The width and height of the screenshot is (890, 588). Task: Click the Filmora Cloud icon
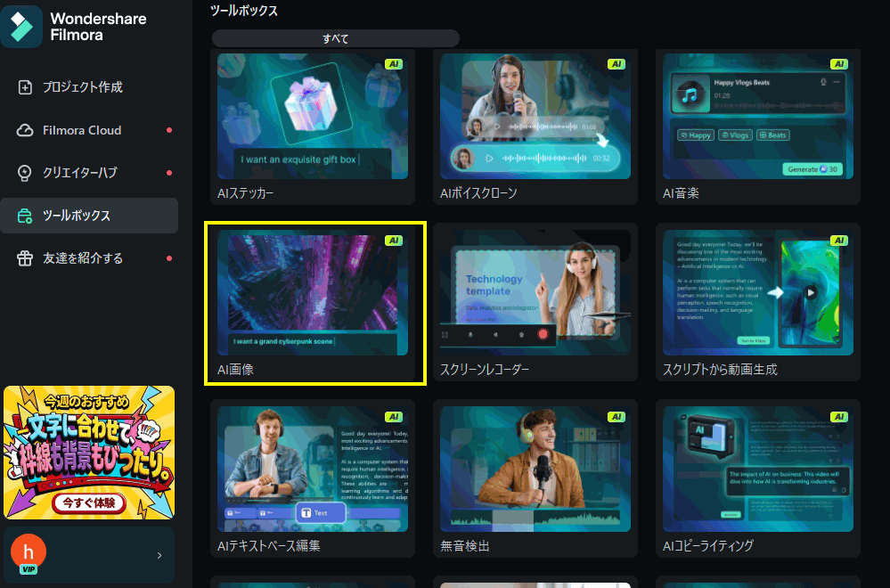click(25, 130)
